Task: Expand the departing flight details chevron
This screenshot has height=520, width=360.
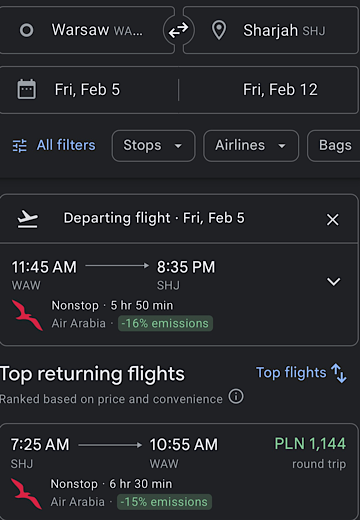Action: tap(333, 281)
